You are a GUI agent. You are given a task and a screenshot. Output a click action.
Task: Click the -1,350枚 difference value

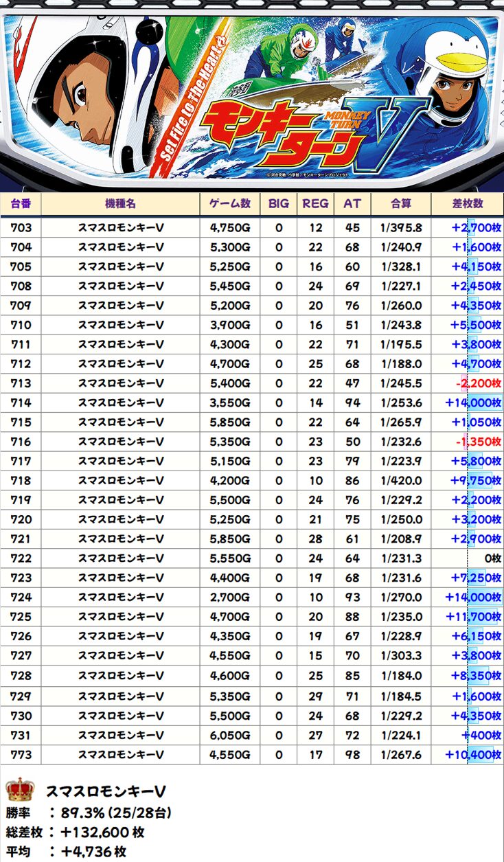click(479, 442)
